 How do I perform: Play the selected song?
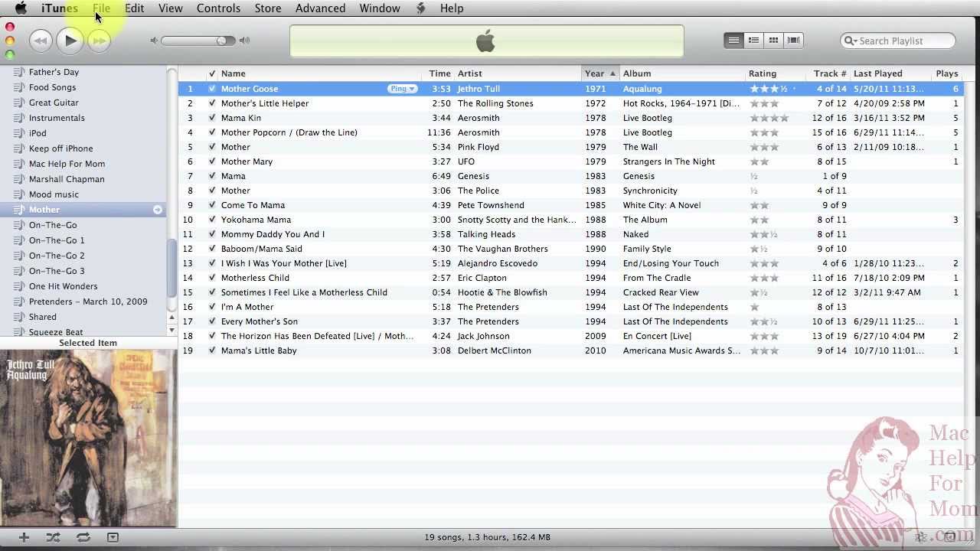tap(70, 41)
